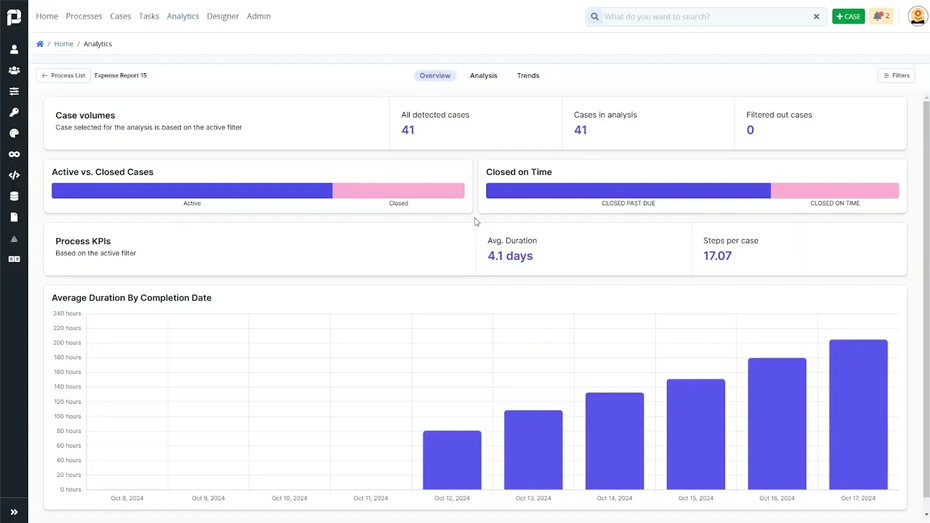Viewport: 930px width, 523px height.
Task: Open the user avatar menu
Action: pos(916,16)
